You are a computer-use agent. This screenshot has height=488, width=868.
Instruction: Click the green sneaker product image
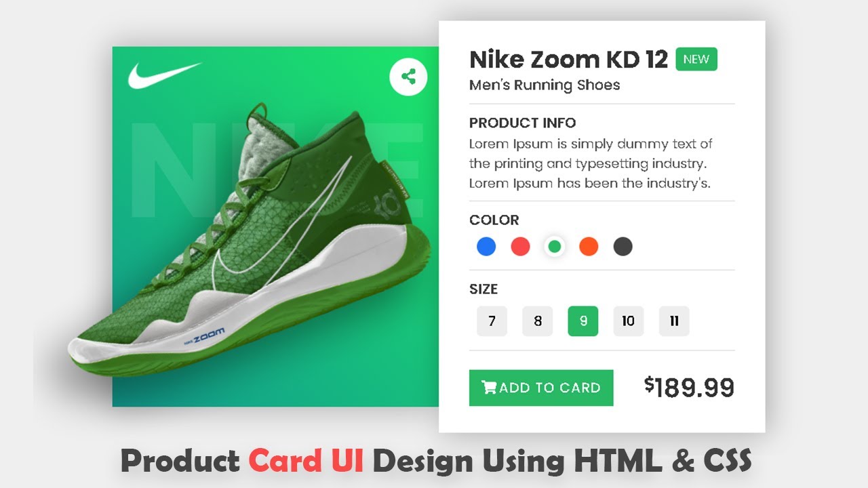[x=250, y=241]
